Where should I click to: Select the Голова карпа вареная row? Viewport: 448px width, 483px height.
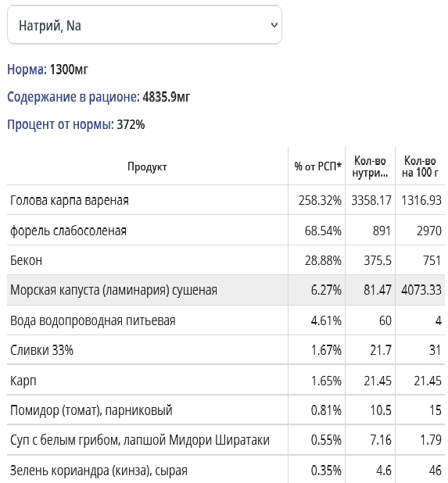[x=226, y=200]
